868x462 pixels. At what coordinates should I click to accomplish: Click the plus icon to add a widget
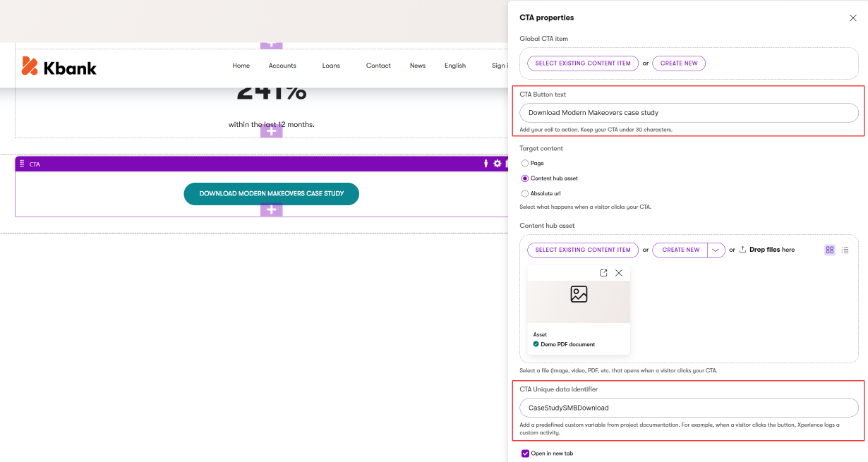click(271, 209)
